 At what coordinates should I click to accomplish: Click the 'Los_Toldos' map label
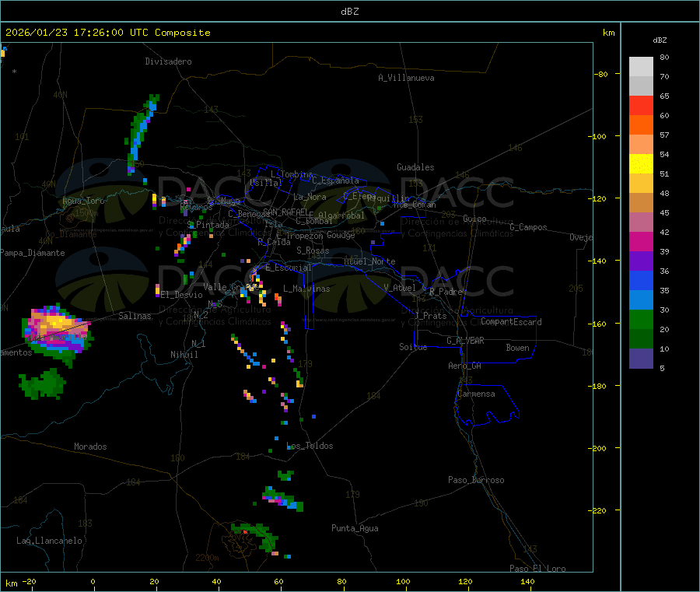pos(310,446)
